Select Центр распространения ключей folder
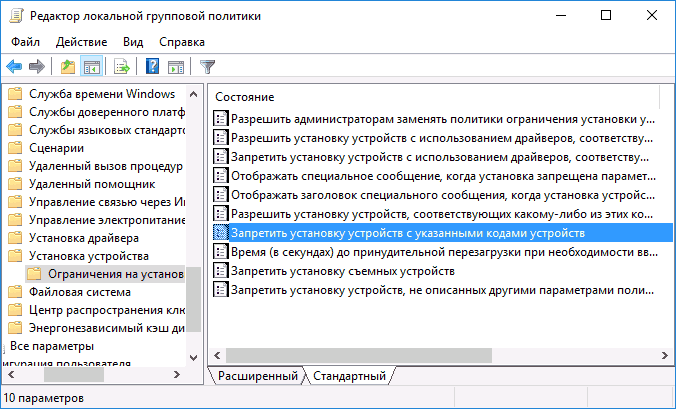This screenshot has width=676, height=409. point(107,310)
